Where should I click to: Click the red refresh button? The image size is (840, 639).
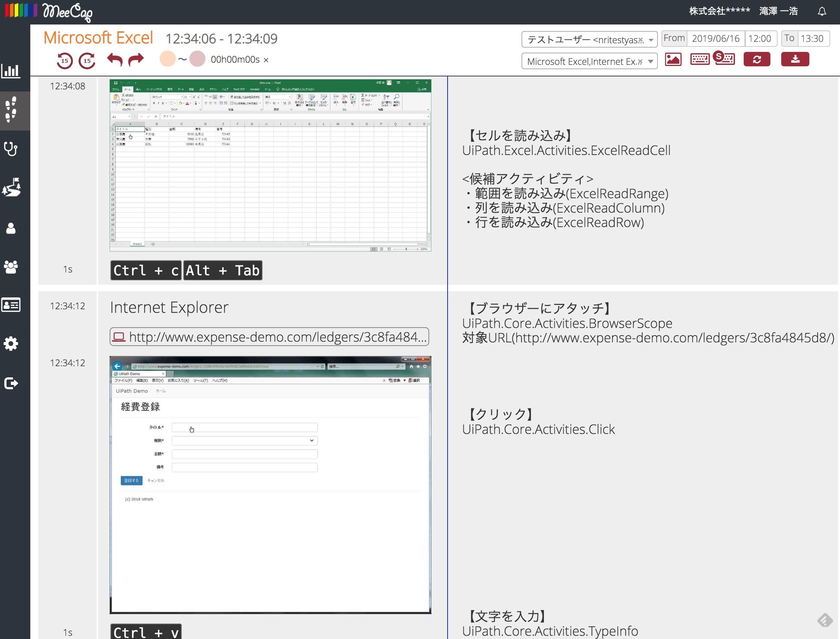pyautogui.click(x=757, y=59)
